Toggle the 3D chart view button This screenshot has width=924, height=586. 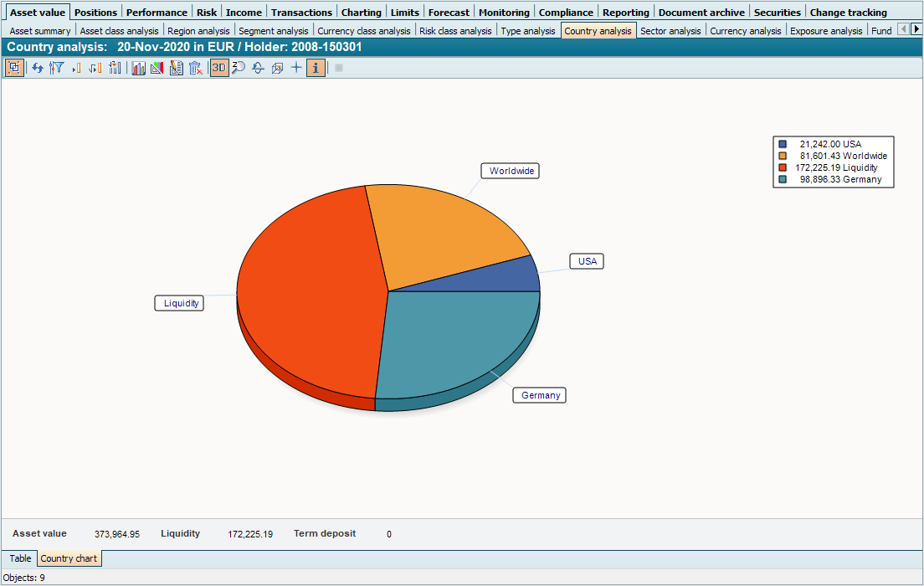219,68
